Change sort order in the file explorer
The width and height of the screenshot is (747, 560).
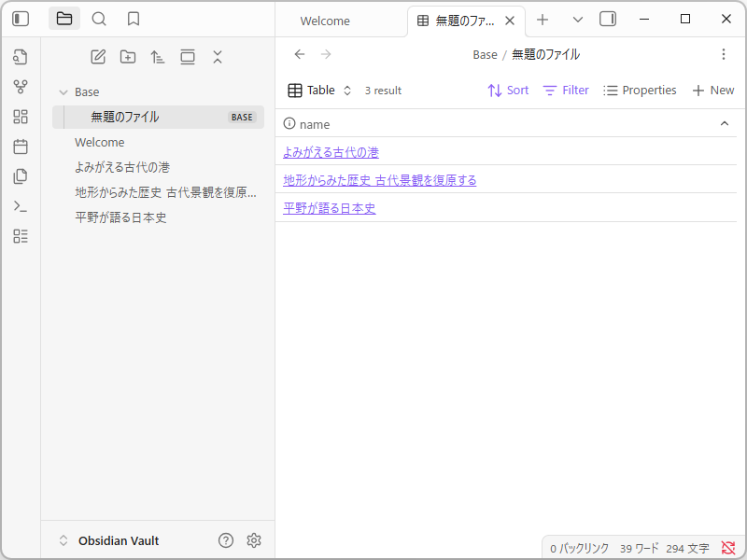158,57
